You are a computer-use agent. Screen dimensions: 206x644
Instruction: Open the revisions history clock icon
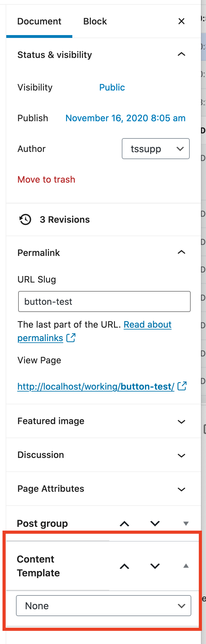(25, 220)
